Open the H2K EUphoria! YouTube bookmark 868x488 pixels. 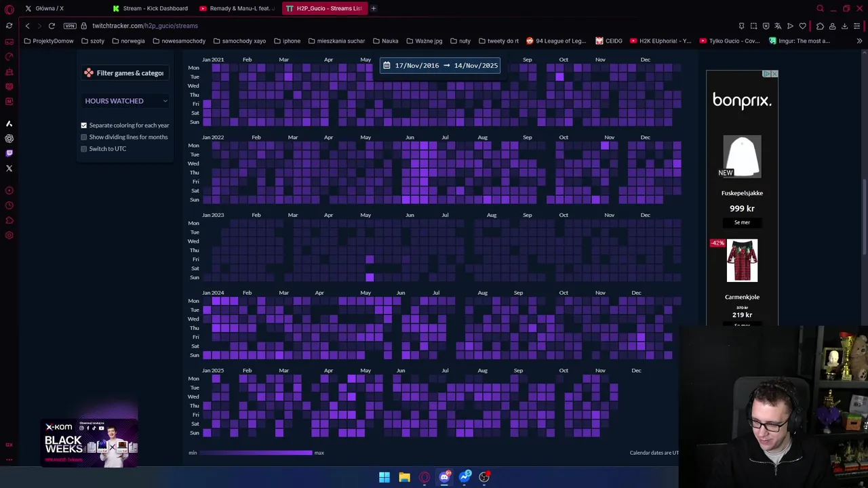pos(660,41)
